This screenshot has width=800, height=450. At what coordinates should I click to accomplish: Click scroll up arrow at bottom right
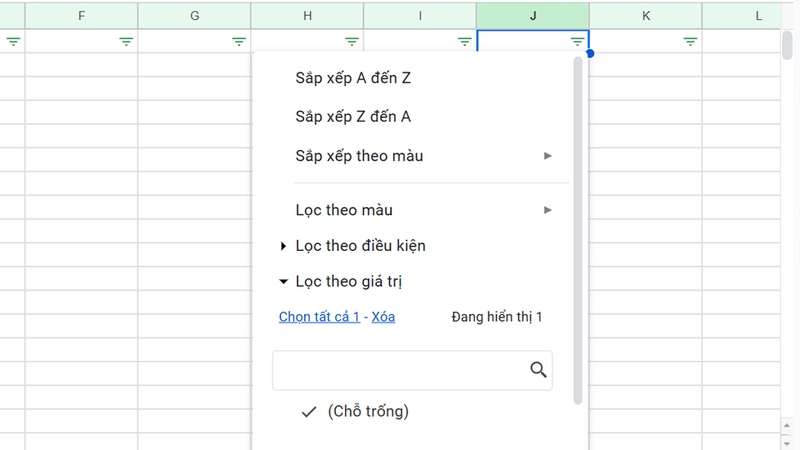pyautogui.click(x=787, y=425)
